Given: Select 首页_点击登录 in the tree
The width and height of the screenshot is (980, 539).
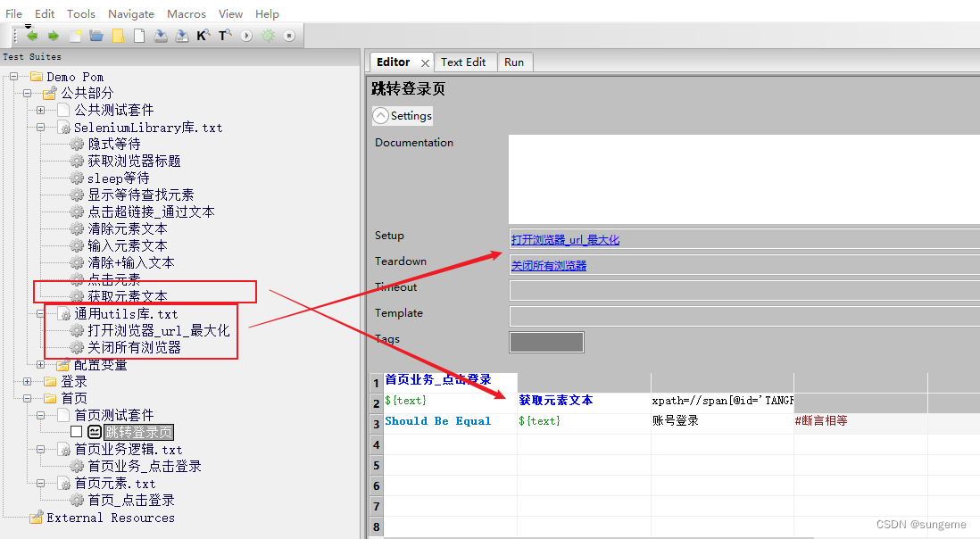Looking at the screenshot, I should click(x=131, y=501).
